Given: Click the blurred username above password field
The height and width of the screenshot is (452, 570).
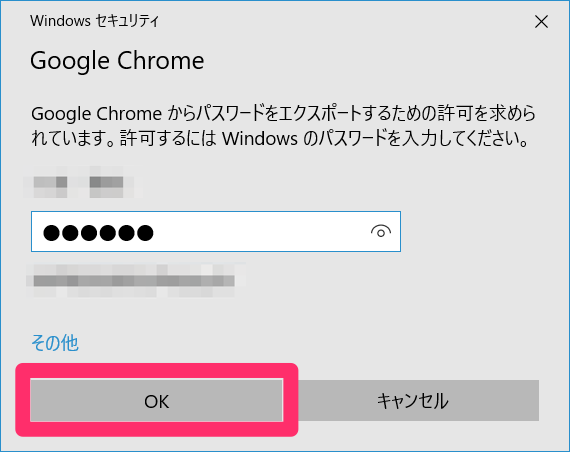Looking at the screenshot, I should click(x=83, y=182).
